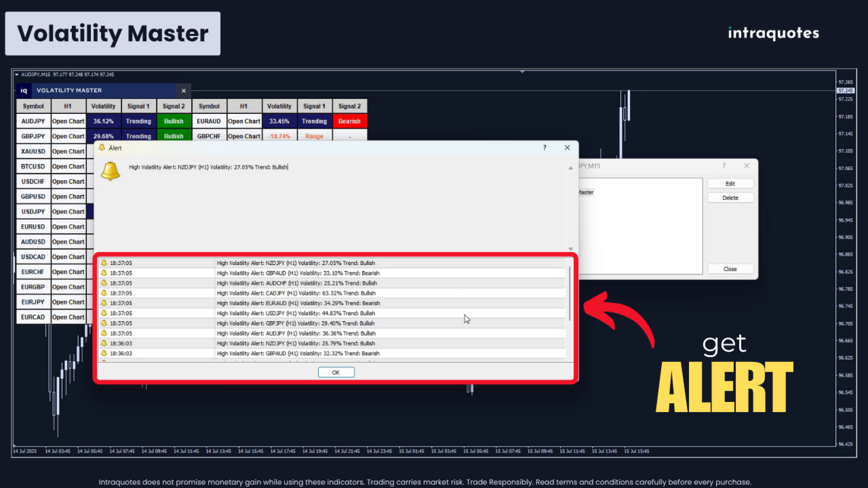Click the help question mark in the indicators dialog
This screenshot has height=488, width=868.
click(x=724, y=165)
